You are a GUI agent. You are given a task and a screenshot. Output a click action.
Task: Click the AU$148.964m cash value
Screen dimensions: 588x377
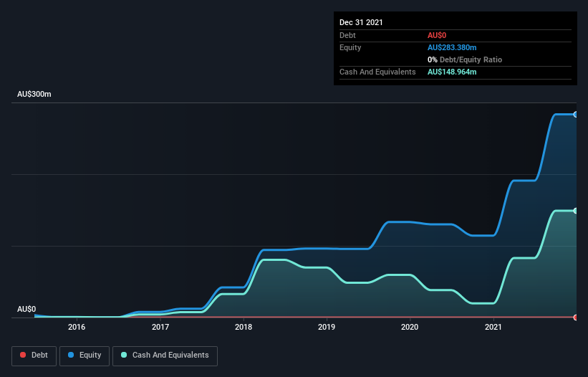(452, 72)
